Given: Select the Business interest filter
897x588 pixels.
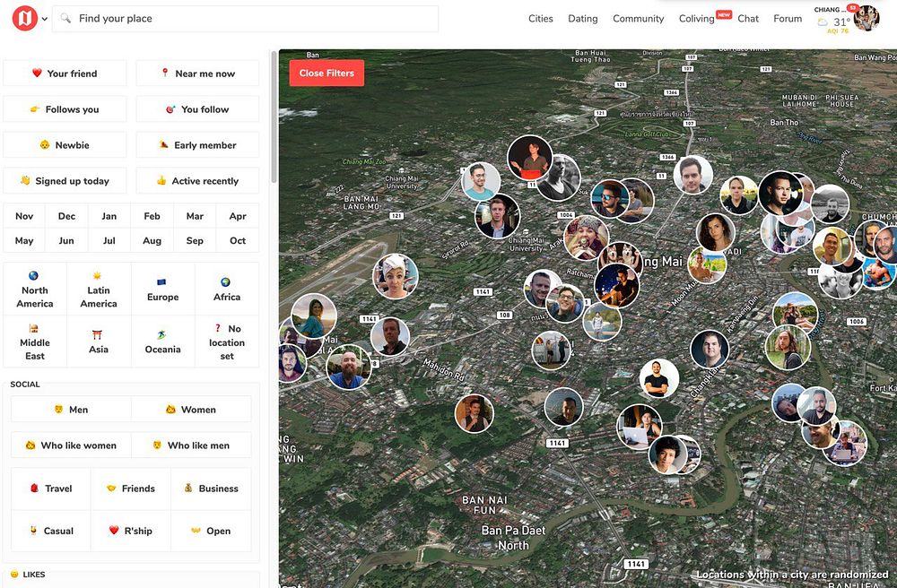Looking at the screenshot, I should [211, 489].
